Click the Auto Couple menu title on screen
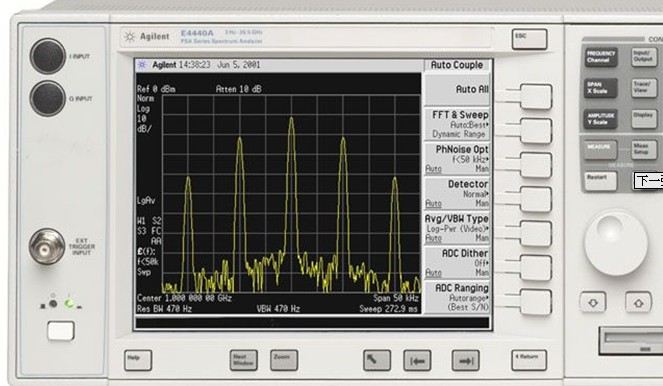The image size is (663, 386). click(x=457, y=65)
